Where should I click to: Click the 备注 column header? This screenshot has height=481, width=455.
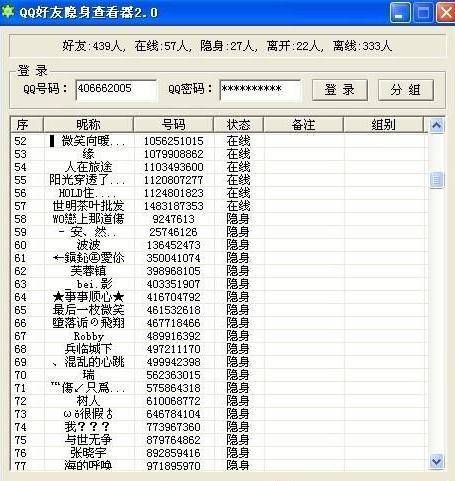click(303, 125)
